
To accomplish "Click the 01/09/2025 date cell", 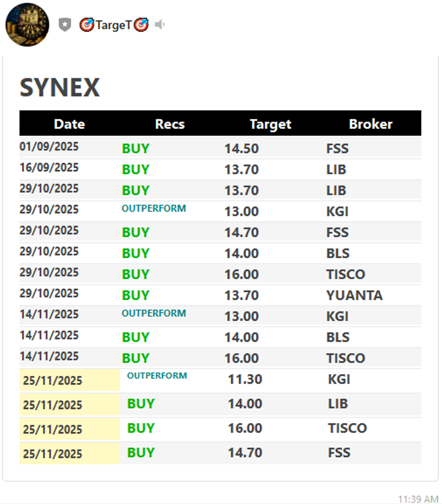I will 49,146.
